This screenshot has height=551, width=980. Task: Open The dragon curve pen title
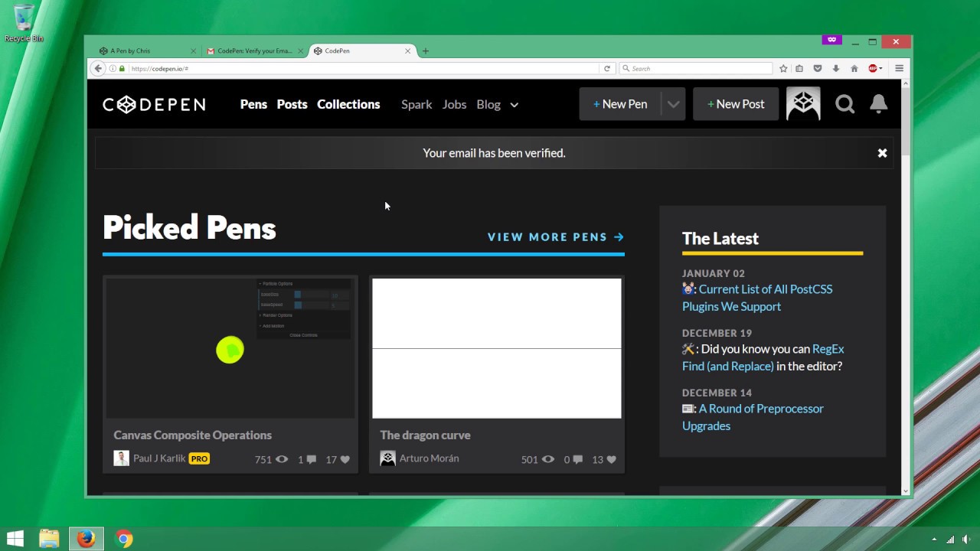pyautogui.click(x=425, y=435)
